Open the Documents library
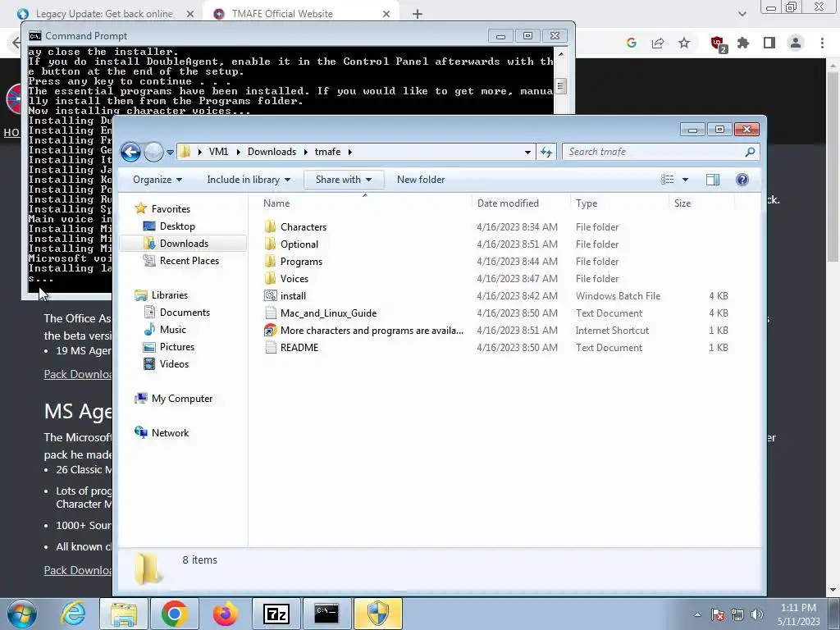840x630 pixels. click(185, 312)
